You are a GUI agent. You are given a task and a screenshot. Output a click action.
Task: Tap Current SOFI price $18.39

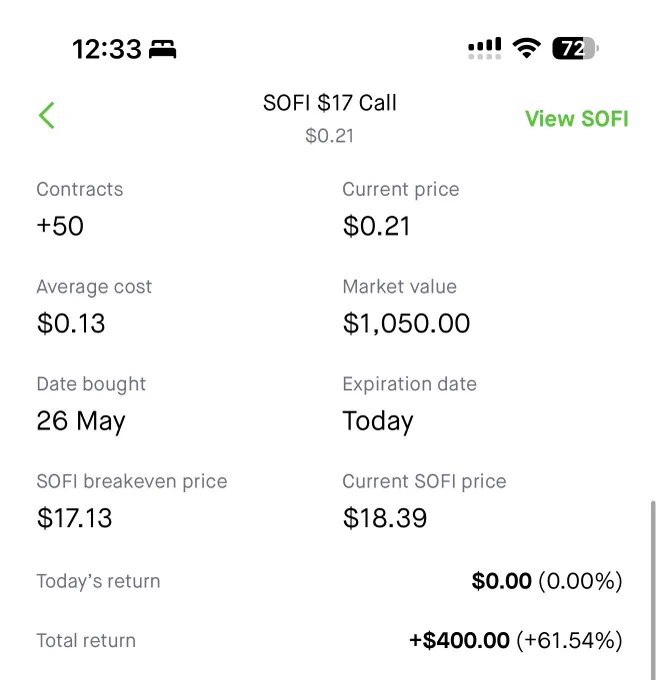click(x=385, y=518)
